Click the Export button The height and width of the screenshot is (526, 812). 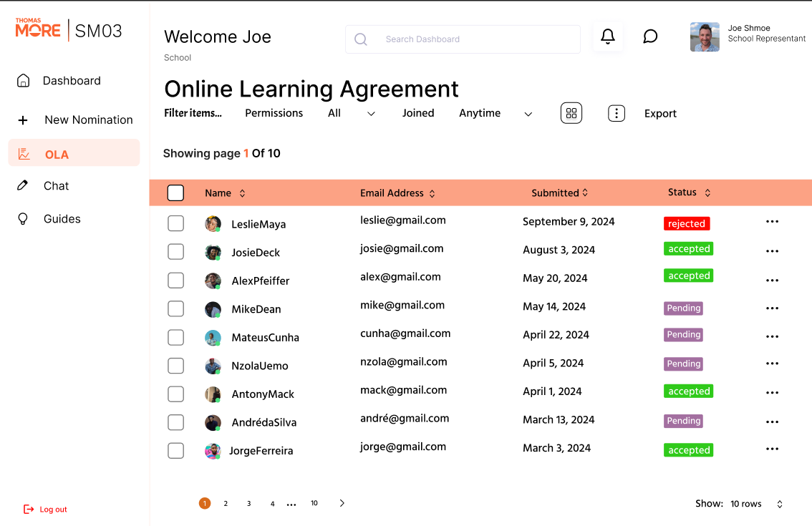pyautogui.click(x=660, y=114)
